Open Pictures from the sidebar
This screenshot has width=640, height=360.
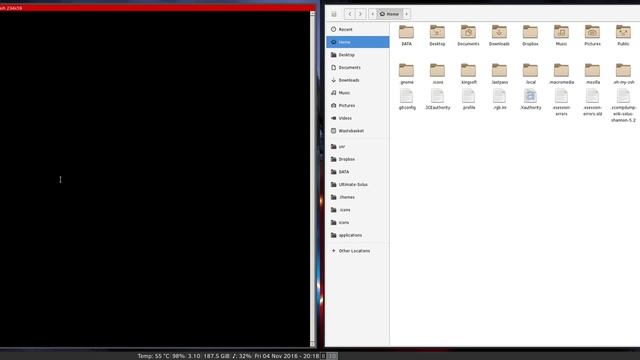coord(358,105)
